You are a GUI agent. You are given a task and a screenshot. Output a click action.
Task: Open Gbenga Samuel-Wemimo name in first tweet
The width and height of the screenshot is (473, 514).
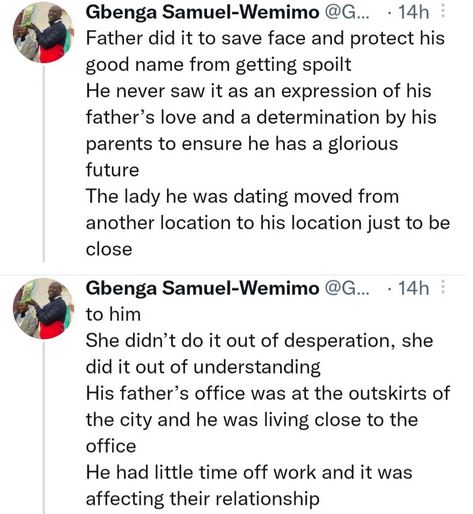click(202, 13)
